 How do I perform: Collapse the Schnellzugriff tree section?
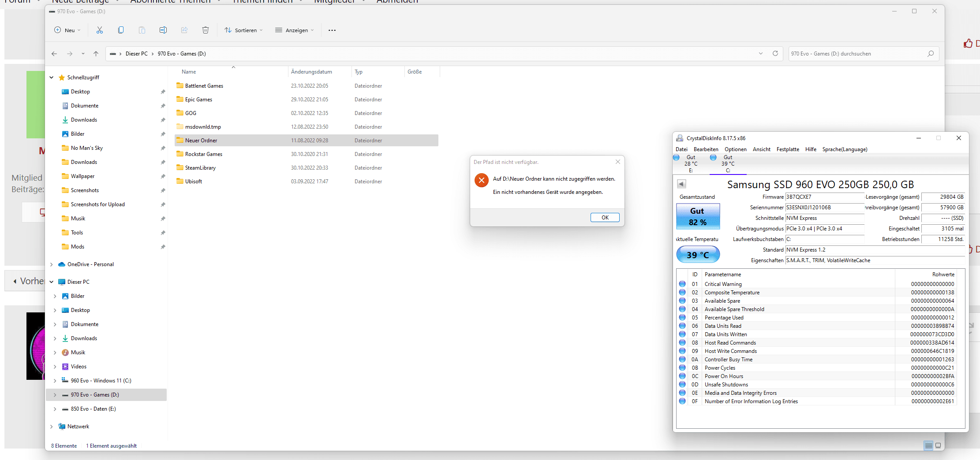point(52,78)
